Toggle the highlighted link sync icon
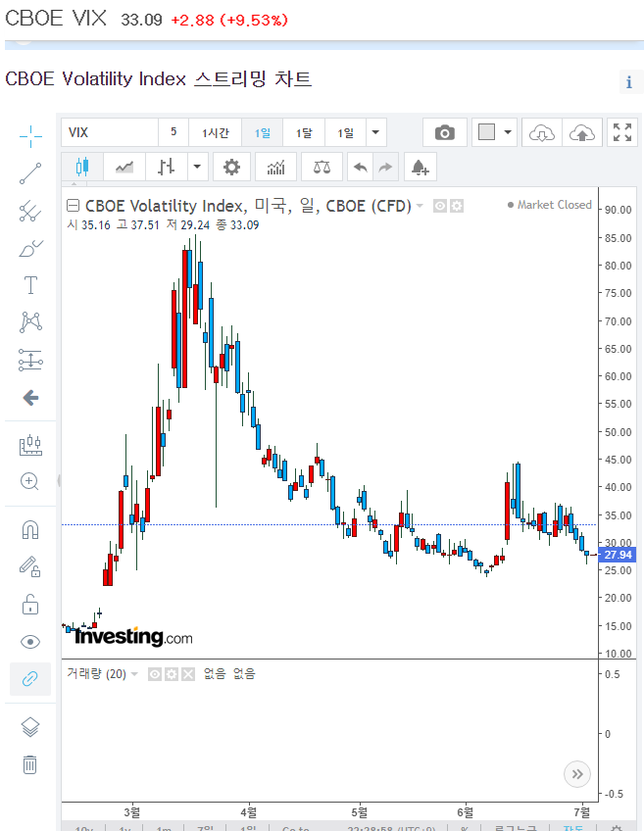 click(30, 679)
